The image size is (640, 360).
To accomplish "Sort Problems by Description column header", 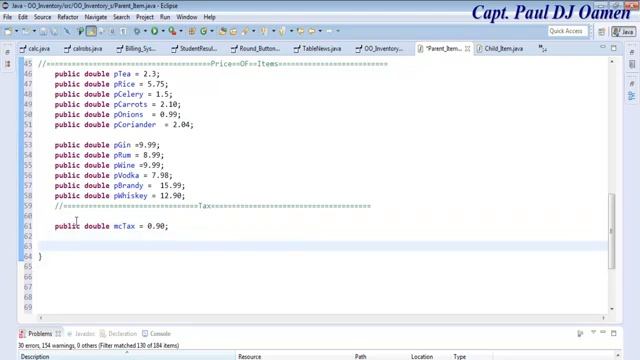I will pyautogui.click(x=127, y=356).
